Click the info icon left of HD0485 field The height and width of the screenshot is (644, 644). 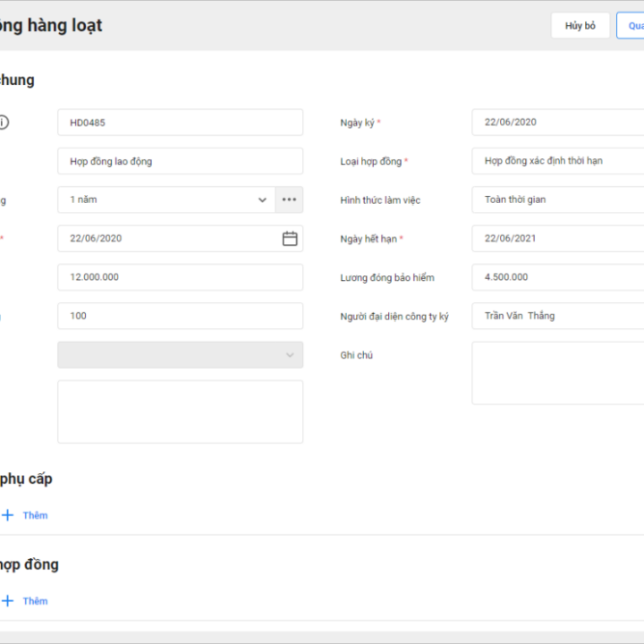tap(4, 123)
